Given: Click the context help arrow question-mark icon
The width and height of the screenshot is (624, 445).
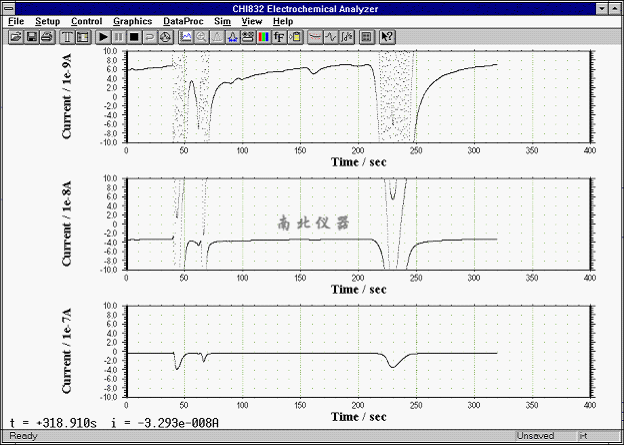Looking at the screenshot, I should 386,37.
